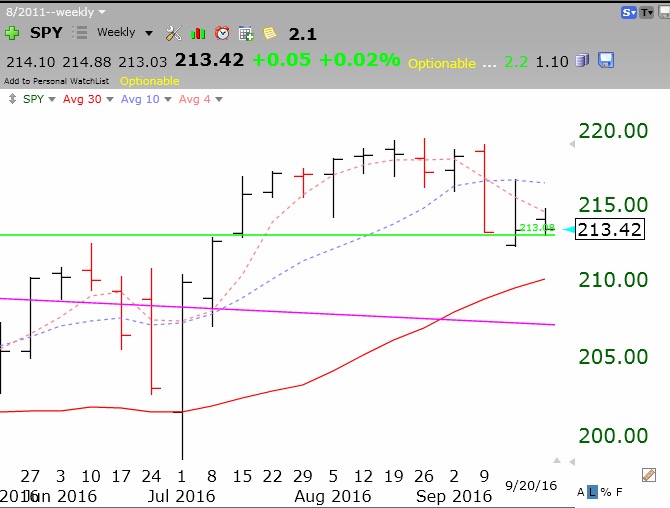Click the 9/20/16 date label
Viewport: 670px width, 508px height.
click(531, 486)
